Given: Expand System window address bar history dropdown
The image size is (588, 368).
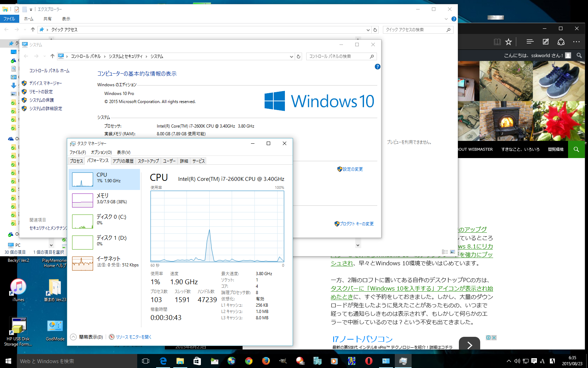Looking at the screenshot, I should (291, 56).
